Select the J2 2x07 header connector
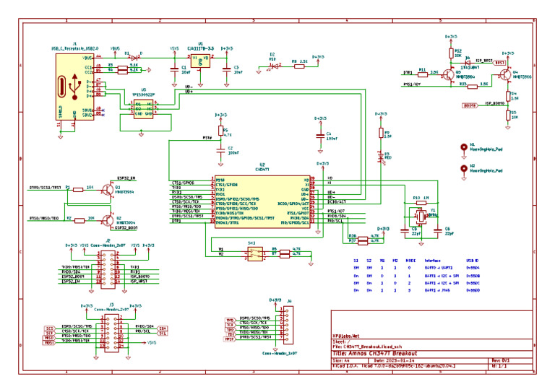 point(108,270)
